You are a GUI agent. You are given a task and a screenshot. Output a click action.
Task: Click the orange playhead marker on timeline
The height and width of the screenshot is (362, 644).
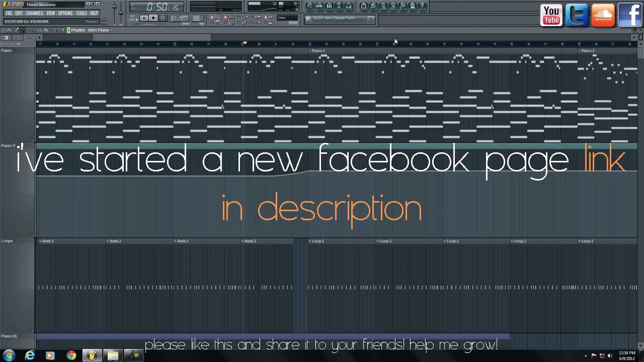pos(245,43)
